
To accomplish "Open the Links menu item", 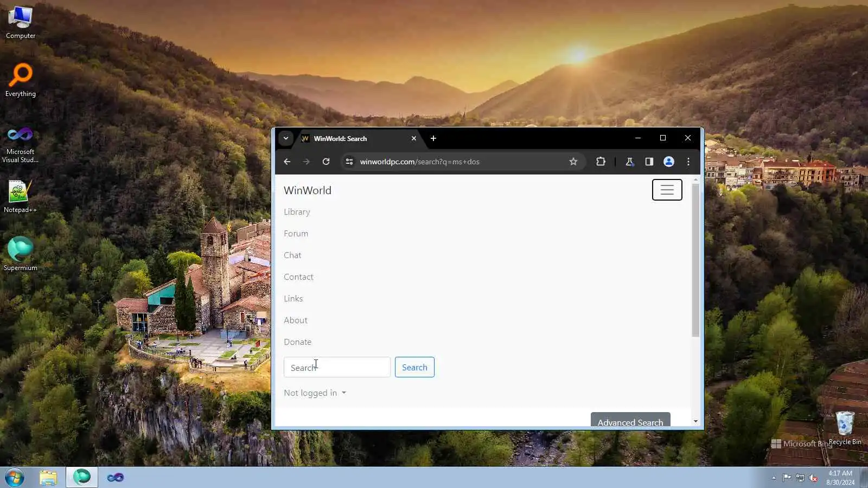I will click(x=293, y=299).
